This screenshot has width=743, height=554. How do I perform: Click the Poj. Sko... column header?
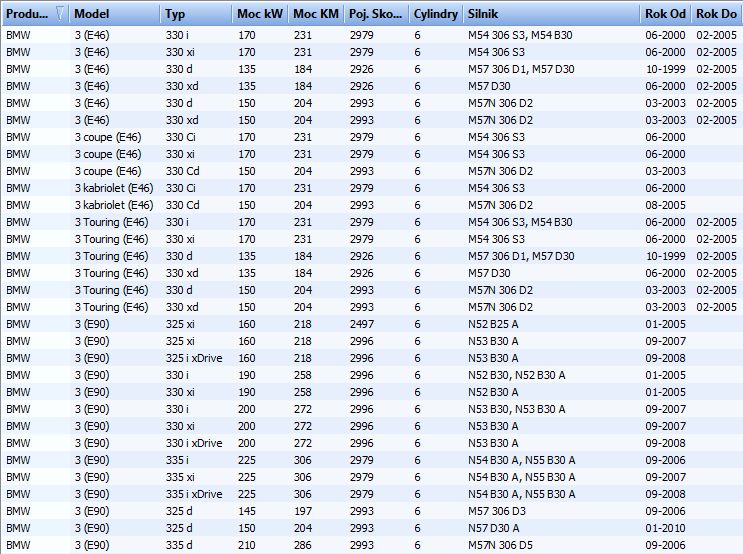click(x=376, y=14)
